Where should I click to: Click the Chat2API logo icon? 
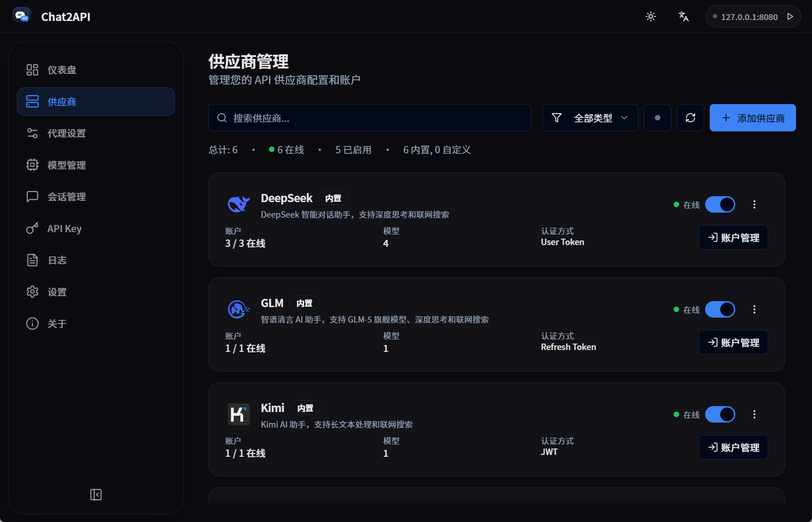tap(22, 16)
